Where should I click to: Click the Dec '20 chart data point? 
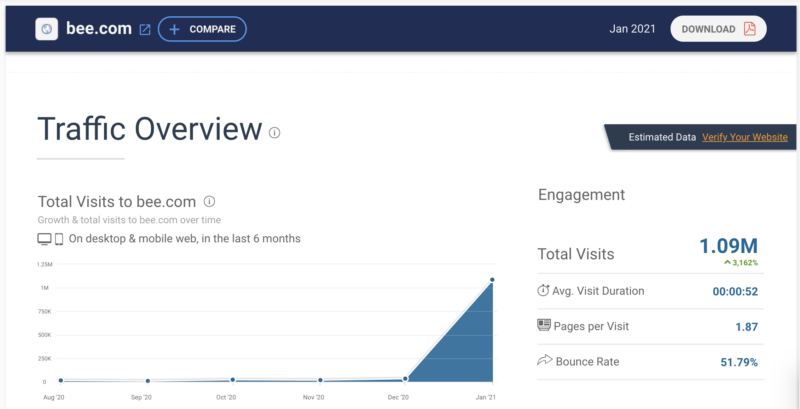405,379
